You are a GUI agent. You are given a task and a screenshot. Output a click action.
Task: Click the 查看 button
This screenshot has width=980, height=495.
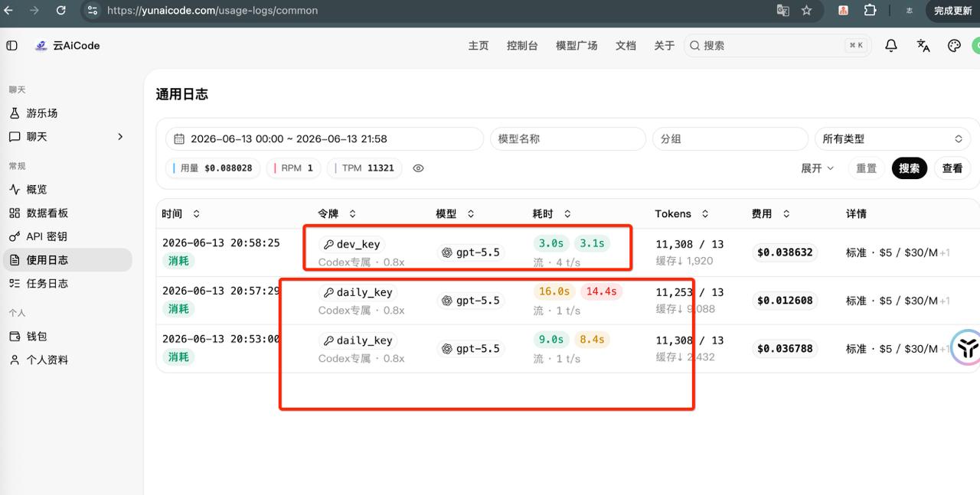(952, 168)
